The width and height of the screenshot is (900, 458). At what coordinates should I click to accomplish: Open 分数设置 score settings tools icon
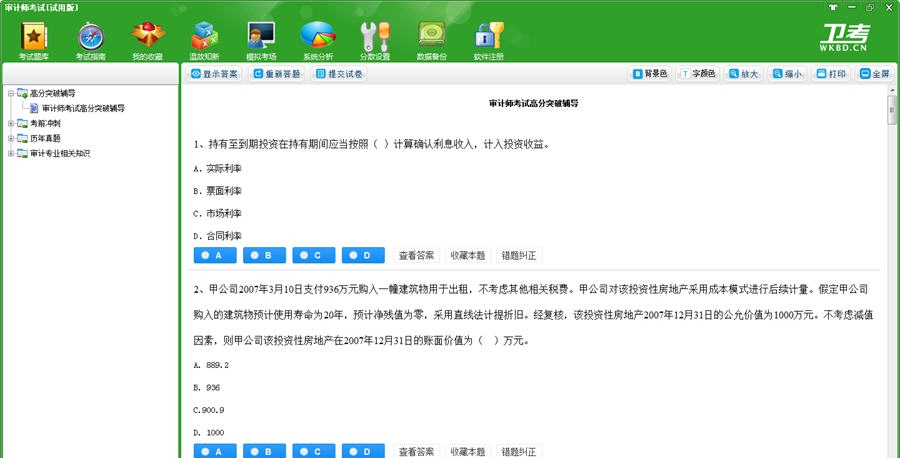coord(375,41)
